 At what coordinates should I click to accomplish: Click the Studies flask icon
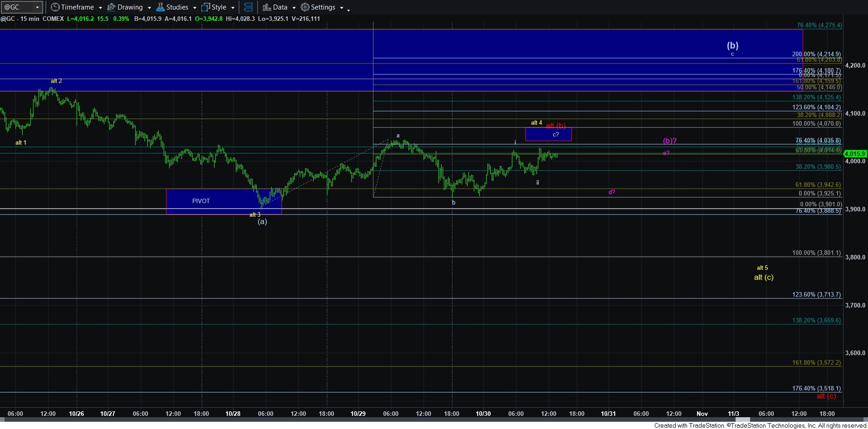161,7
